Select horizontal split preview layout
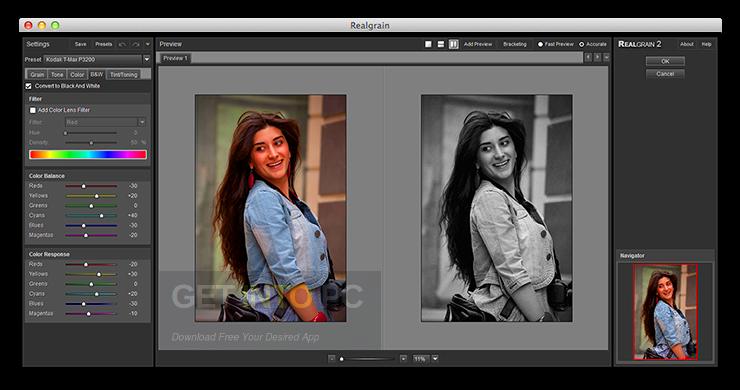 (441, 44)
